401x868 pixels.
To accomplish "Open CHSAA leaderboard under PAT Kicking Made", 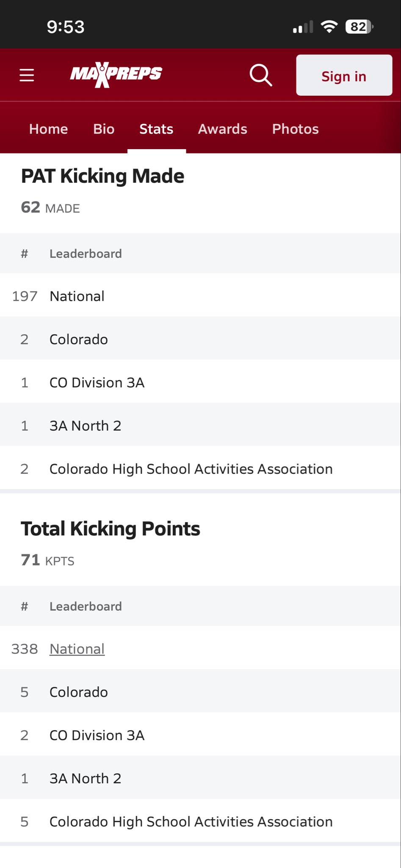I will click(191, 469).
